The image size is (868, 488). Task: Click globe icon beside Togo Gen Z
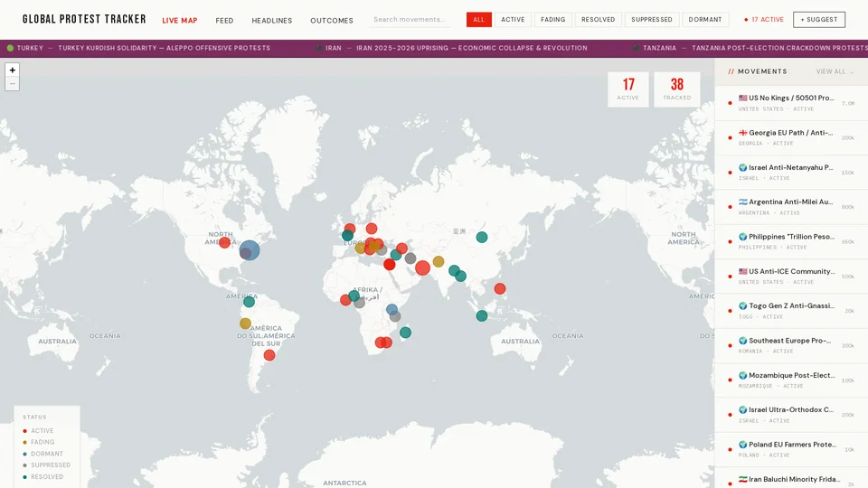pyautogui.click(x=743, y=306)
